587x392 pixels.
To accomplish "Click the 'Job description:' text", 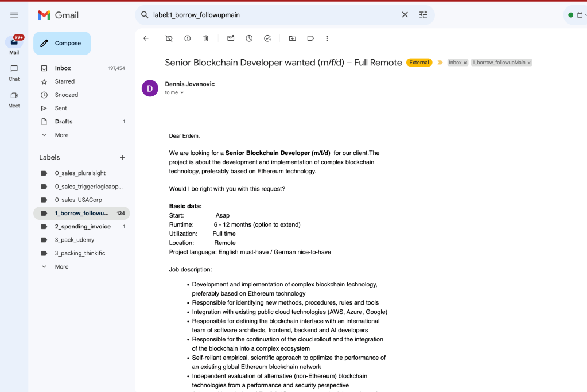I will (x=190, y=269).
